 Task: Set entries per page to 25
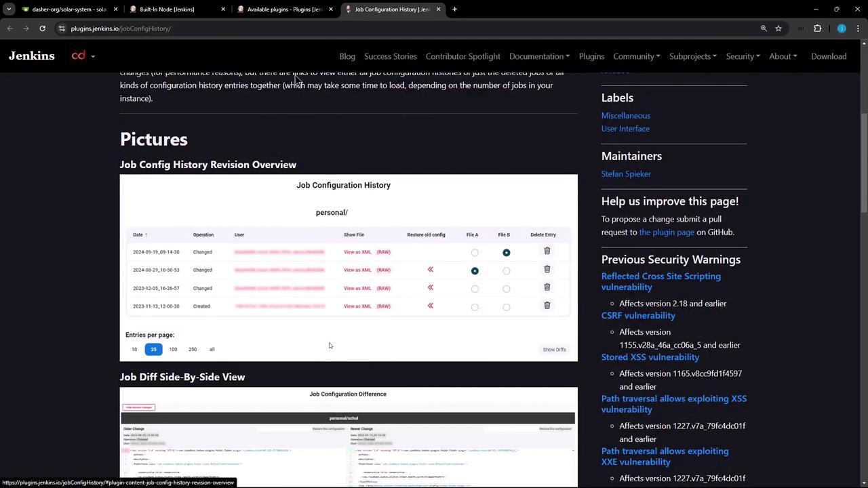pyautogui.click(x=153, y=349)
